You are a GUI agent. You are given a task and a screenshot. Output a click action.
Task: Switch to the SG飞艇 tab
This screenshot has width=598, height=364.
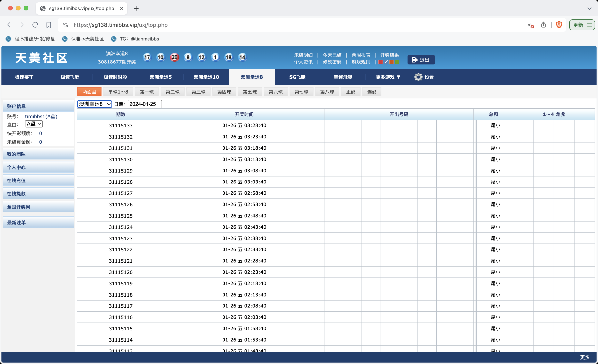[297, 77]
